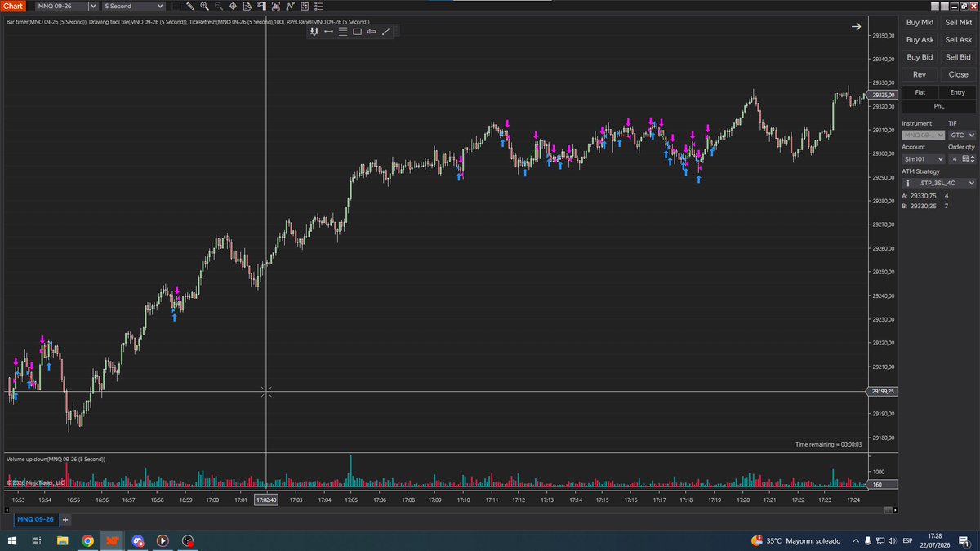Viewport: 980px width, 551px height.
Task: Click the Flat position field
Action: [920, 92]
